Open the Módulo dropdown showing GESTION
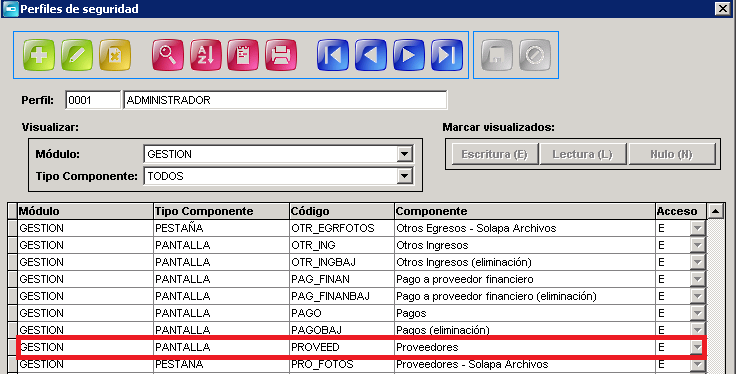Screen dimensions: 736x374 404,154
